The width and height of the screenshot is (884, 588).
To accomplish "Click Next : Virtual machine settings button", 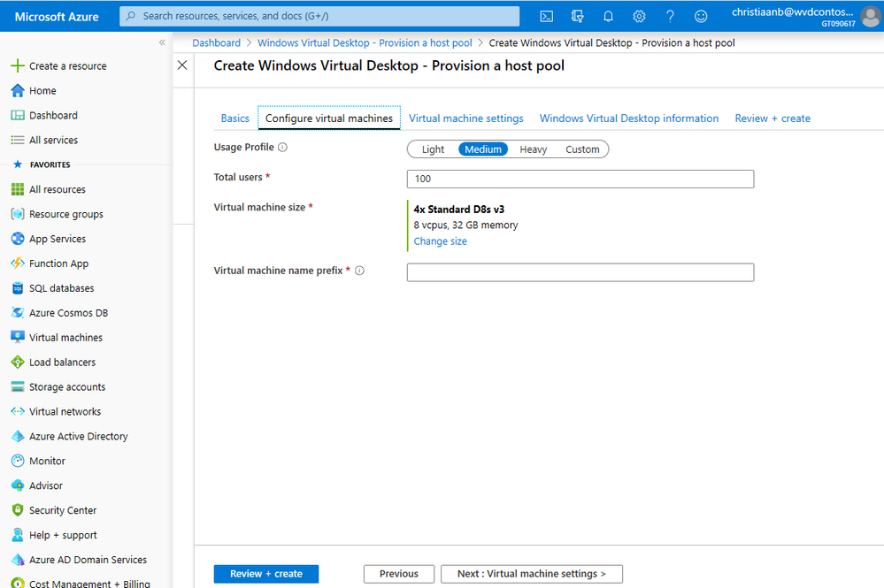I will (x=532, y=574).
